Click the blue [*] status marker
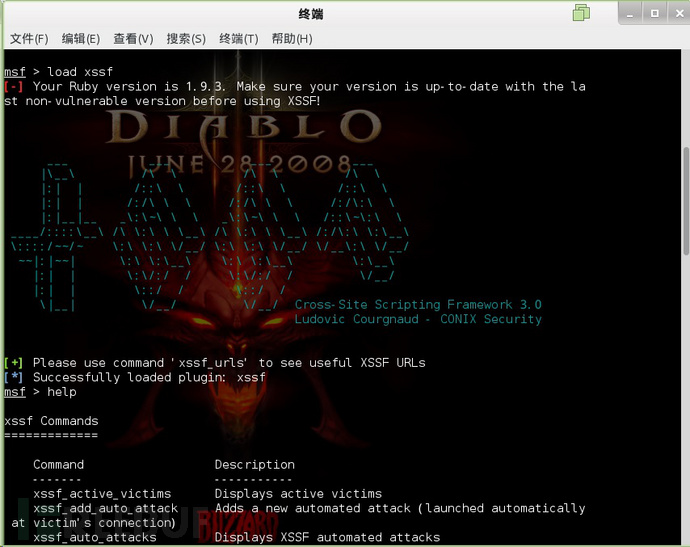The height and width of the screenshot is (547, 690). pos(13,377)
